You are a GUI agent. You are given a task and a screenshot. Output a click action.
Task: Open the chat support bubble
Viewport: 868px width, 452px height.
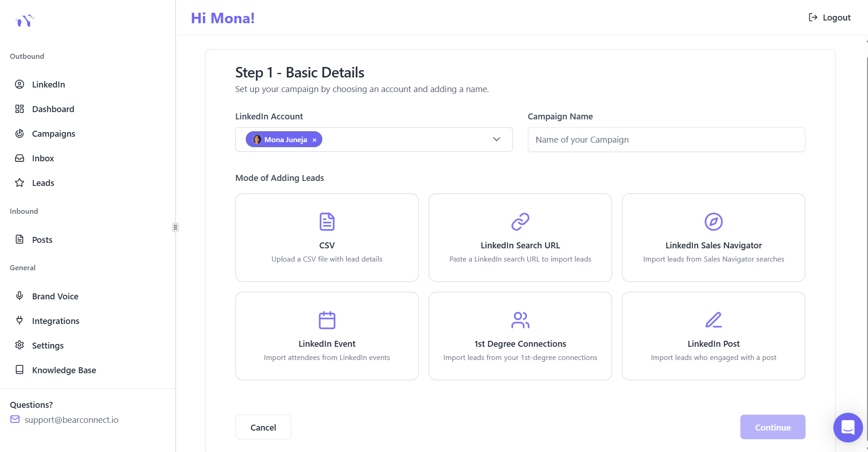tap(847, 427)
